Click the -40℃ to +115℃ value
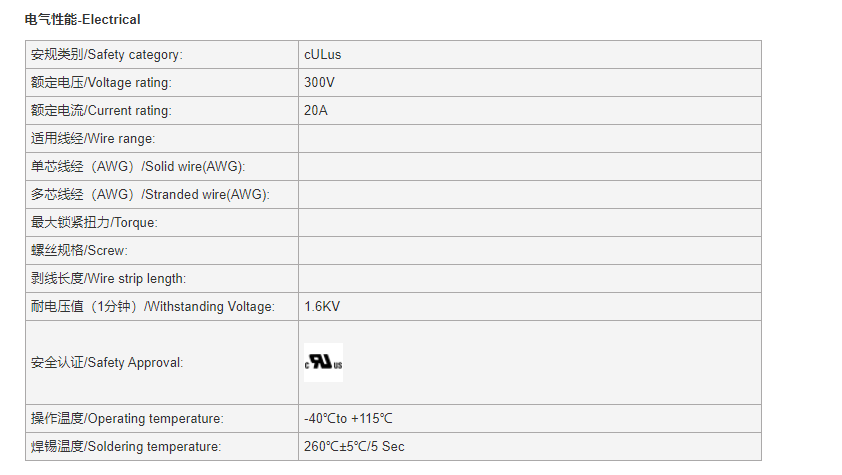The image size is (842, 475). click(348, 419)
